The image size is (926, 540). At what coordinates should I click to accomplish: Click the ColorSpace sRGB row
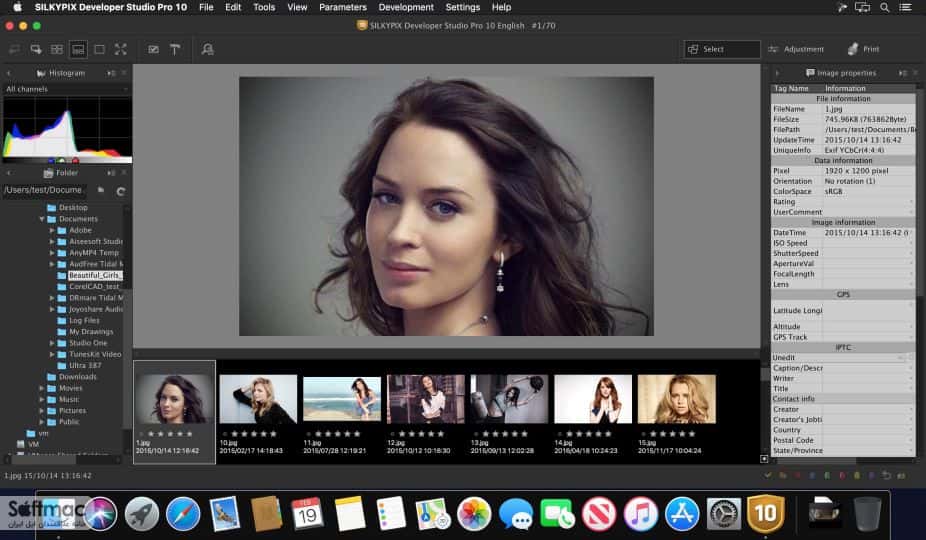(843, 192)
